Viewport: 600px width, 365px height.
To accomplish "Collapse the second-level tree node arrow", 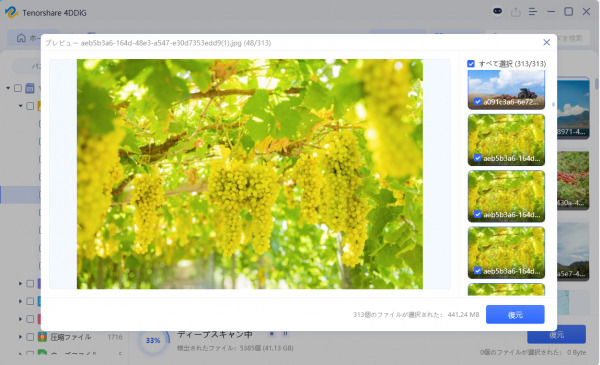I will [x=21, y=106].
